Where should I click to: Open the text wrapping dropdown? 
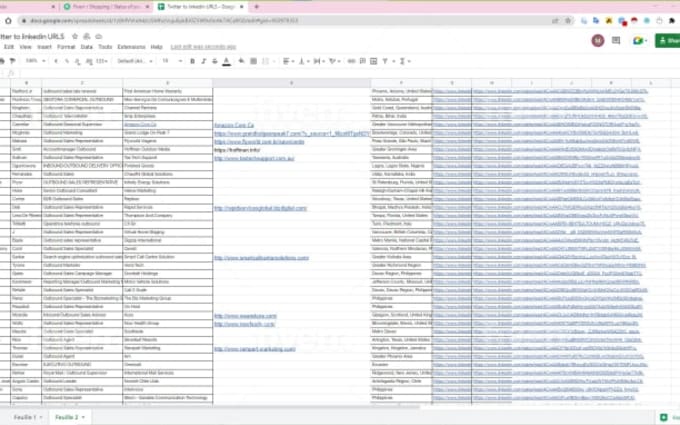click(319, 61)
